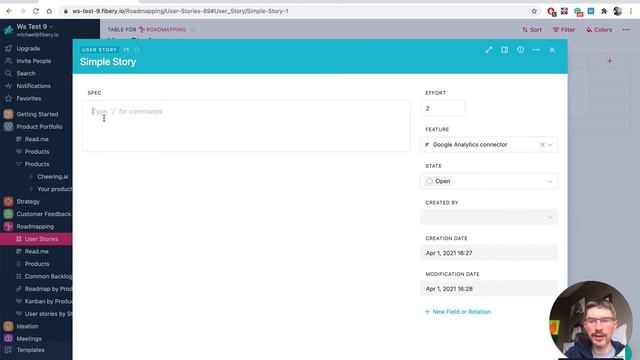Viewport: 640px width, 360px height.
Task: Open the Ws Test 9 workspace menu
Action: 35,27
